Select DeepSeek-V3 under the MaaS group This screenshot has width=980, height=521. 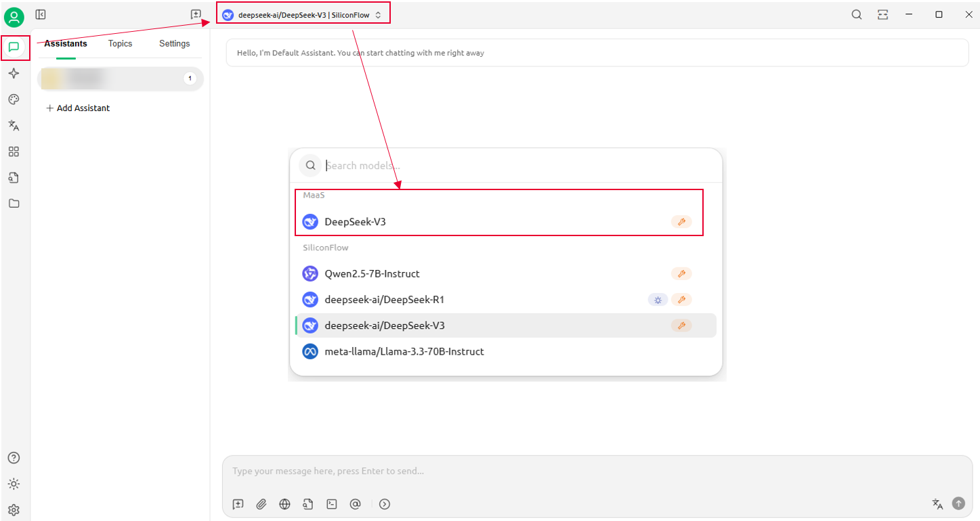506,222
